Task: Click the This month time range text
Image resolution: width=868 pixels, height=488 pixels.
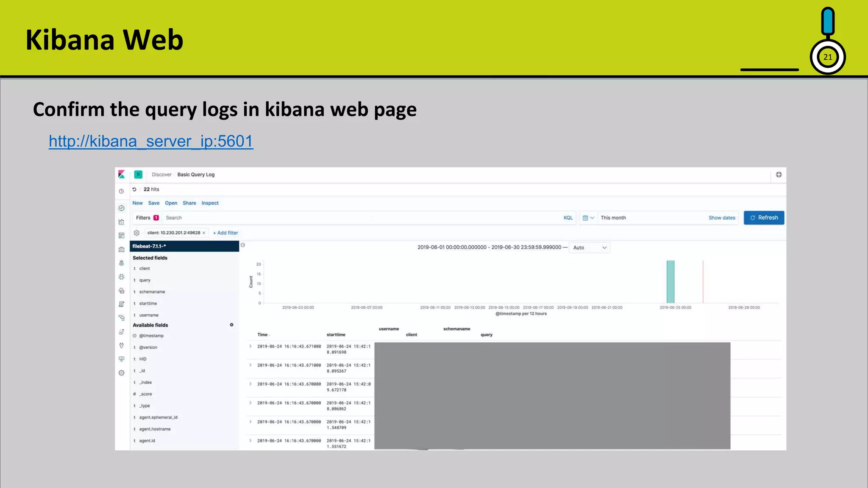Action: click(613, 218)
